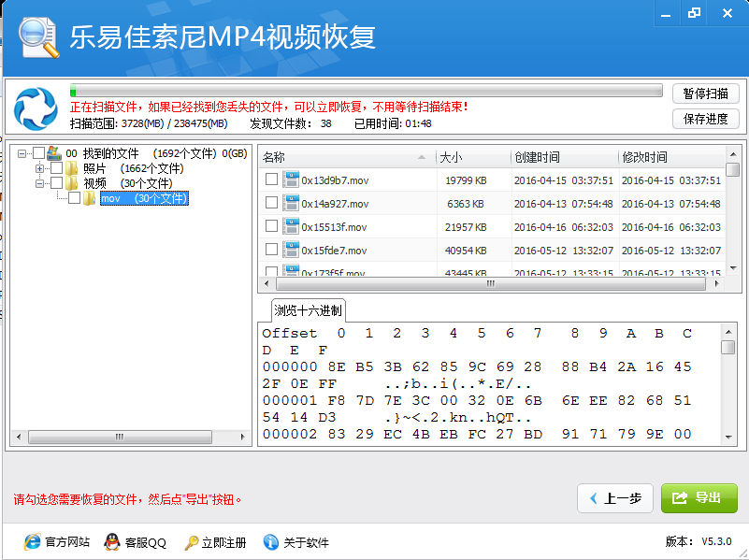Screen dimensions: 749x560
Task: Click the green 导出 button
Action: point(699,498)
